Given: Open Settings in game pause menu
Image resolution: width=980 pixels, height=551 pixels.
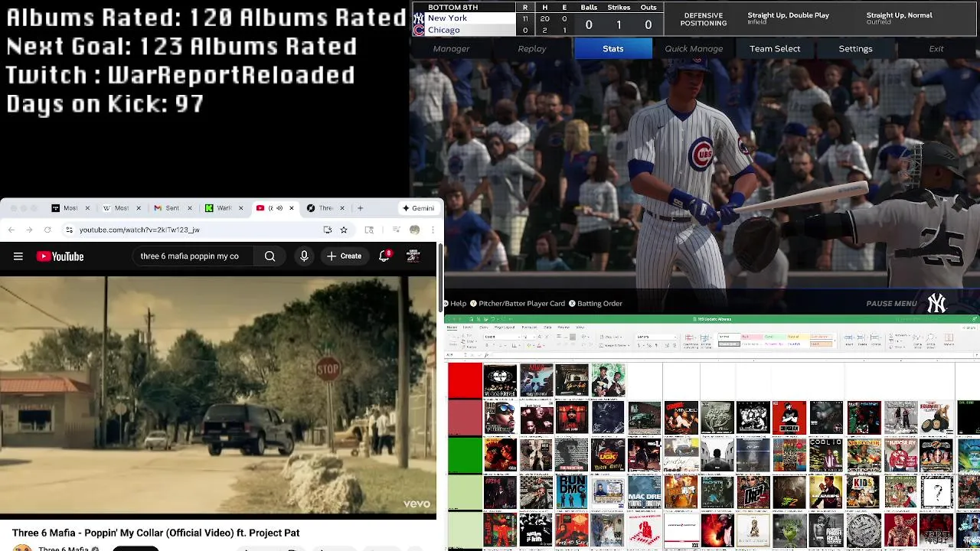Looking at the screenshot, I should coord(855,49).
